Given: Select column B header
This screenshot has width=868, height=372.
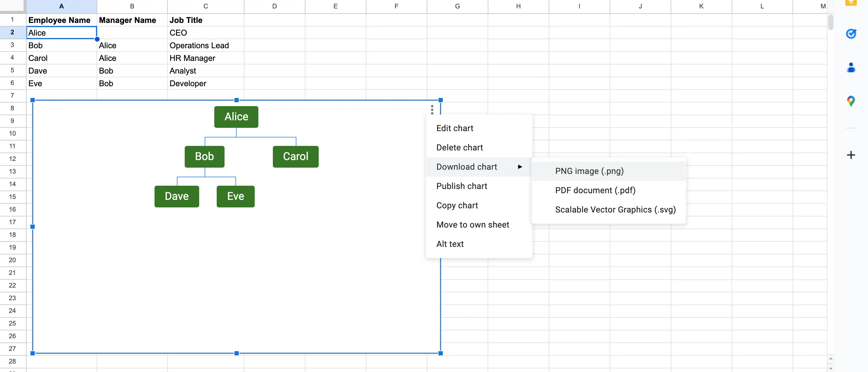Looking at the screenshot, I should [132, 6].
